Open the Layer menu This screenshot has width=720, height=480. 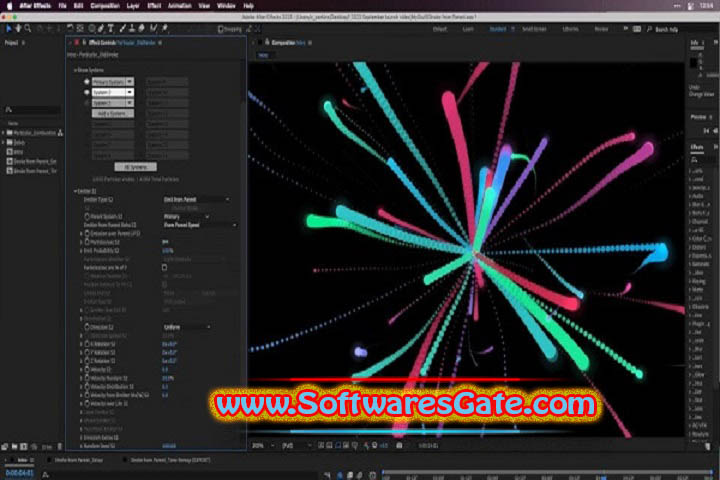point(133,6)
